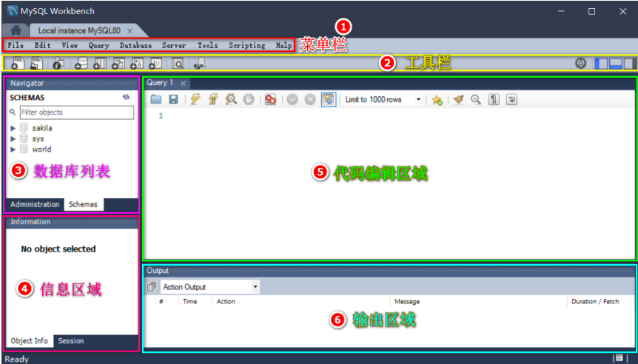Create a new function via its toolbar icon

(155, 63)
